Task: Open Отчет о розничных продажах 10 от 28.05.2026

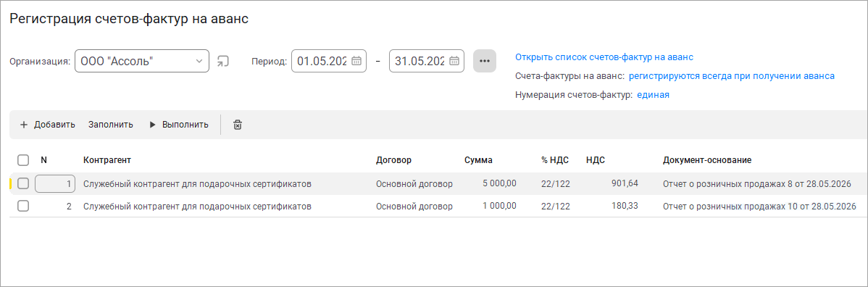Action: click(759, 207)
